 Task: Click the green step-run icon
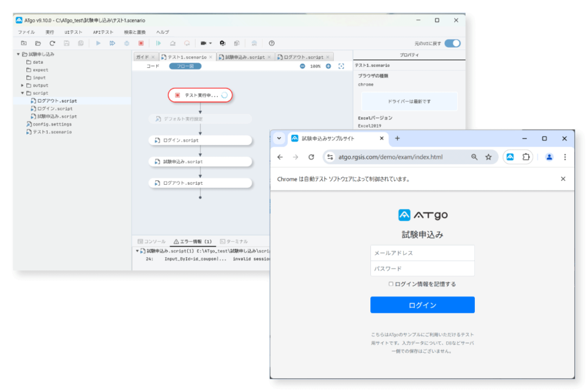pyautogui.click(x=158, y=44)
